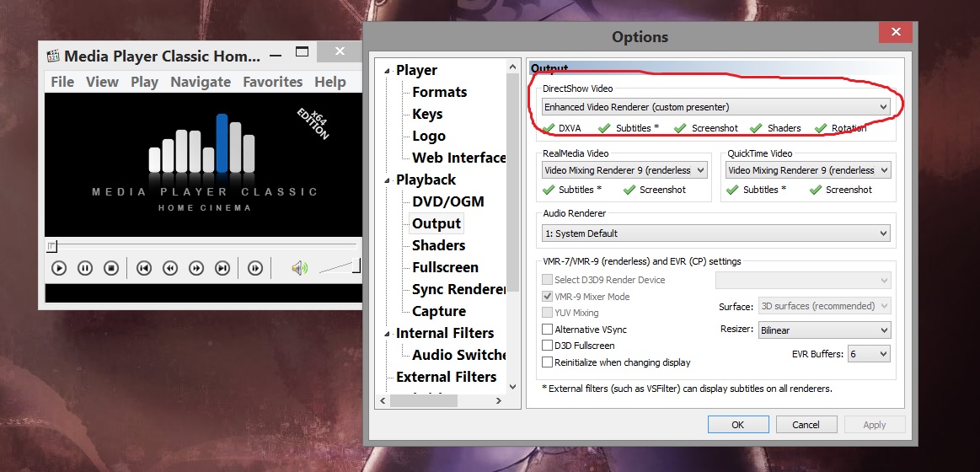Open the DirectShow Video renderer dropdown
The height and width of the screenshot is (472, 980).
[x=715, y=107]
